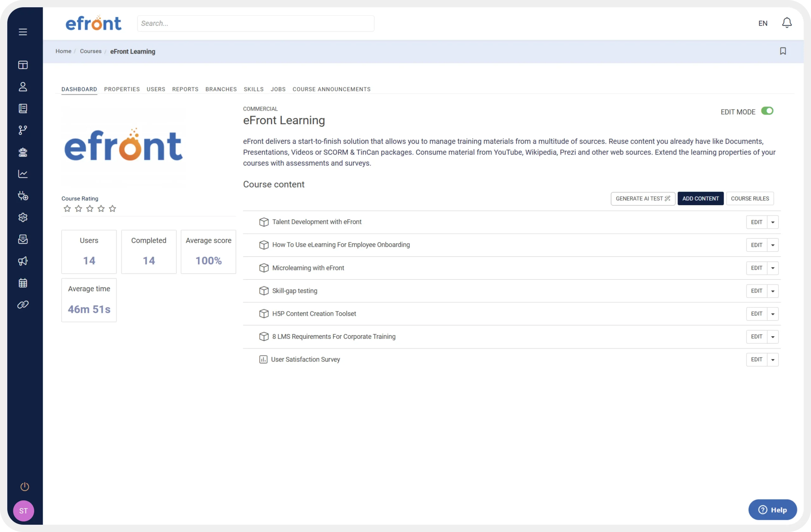
Task: Select the Dashboard tab
Action: 79,89
